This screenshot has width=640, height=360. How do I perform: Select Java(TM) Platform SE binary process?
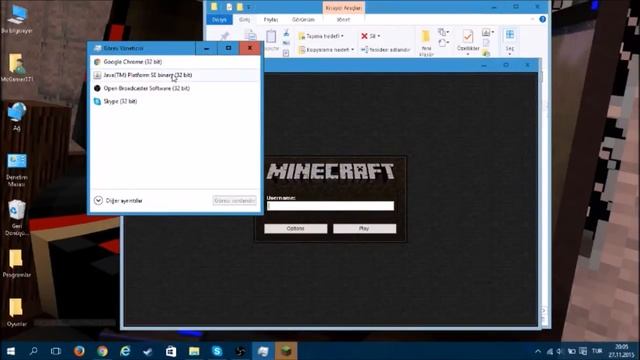point(174,75)
